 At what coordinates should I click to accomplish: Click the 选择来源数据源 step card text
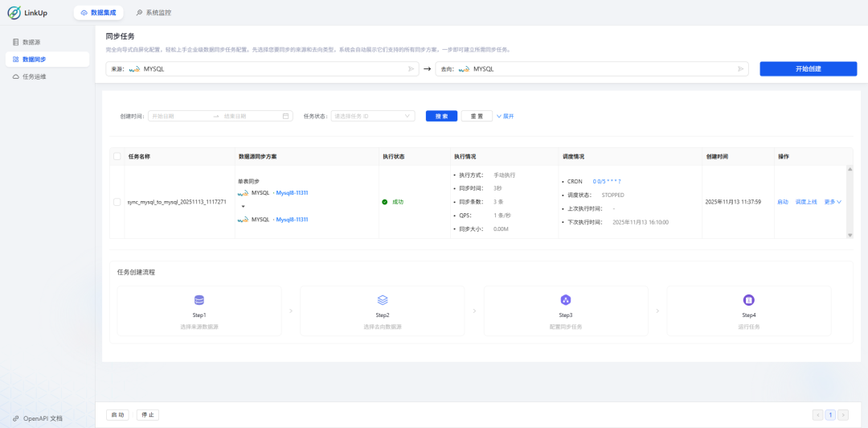point(199,327)
